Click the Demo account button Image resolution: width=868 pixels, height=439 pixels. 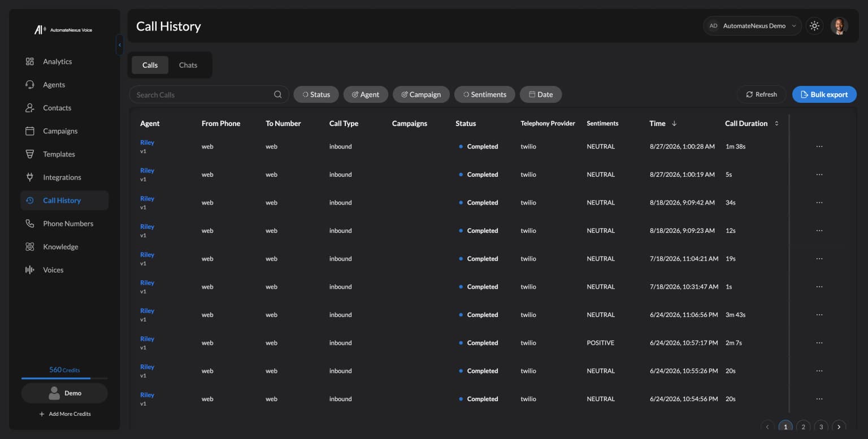coord(64,393)
